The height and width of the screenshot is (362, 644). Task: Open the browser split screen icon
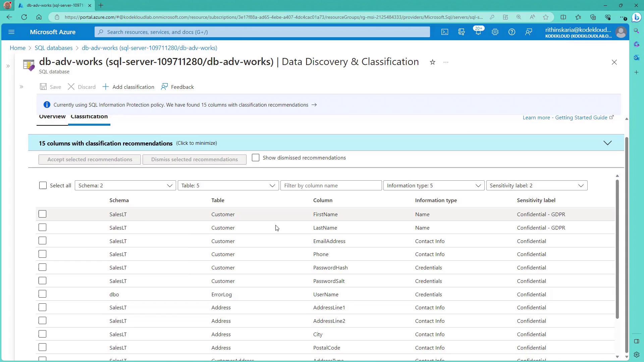point(563,17)
